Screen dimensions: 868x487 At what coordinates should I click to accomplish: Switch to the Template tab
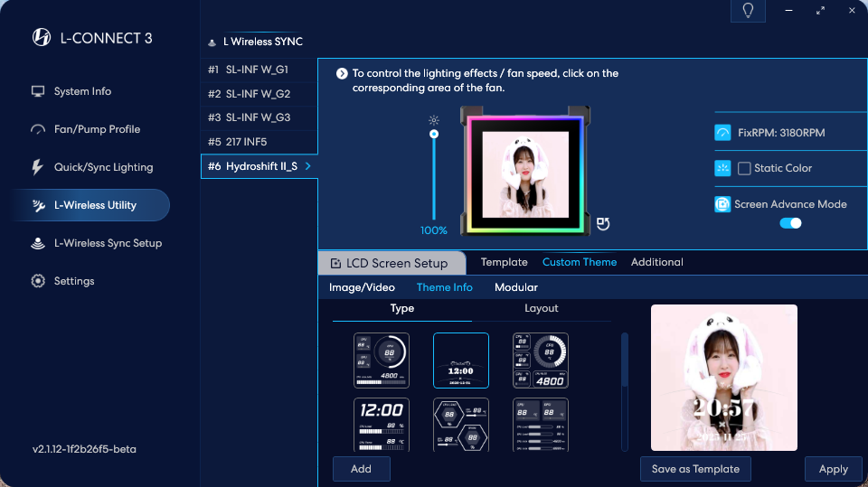pos(504,262)
